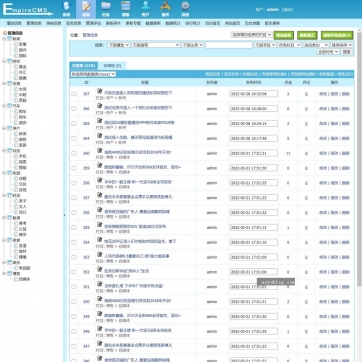The height and width of the screenshot is (362, 362).
Task: Click the publish time field of row 367
Action: point(253,94)
